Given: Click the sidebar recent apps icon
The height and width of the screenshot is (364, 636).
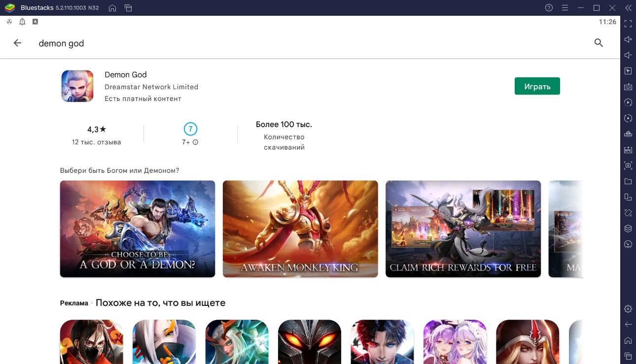Looking at the screenshot, I should point(628,356).
